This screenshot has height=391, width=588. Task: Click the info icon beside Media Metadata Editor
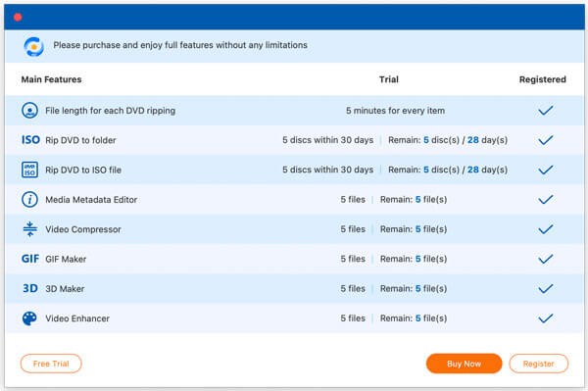tap(29, 200)
